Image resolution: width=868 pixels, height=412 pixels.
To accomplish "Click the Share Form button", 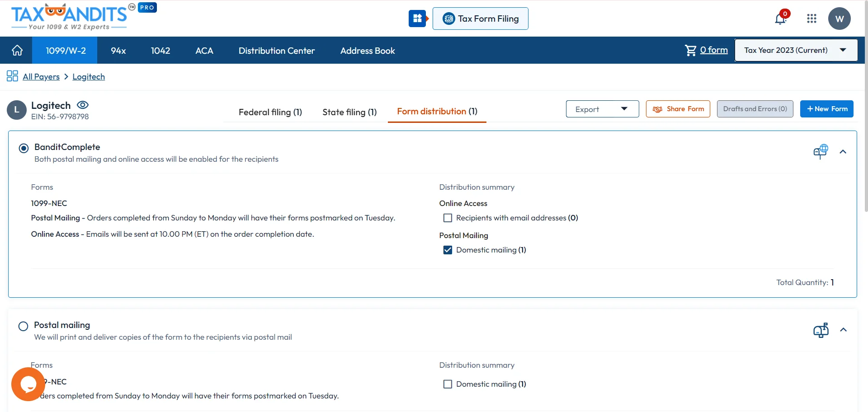I will 678,109.
